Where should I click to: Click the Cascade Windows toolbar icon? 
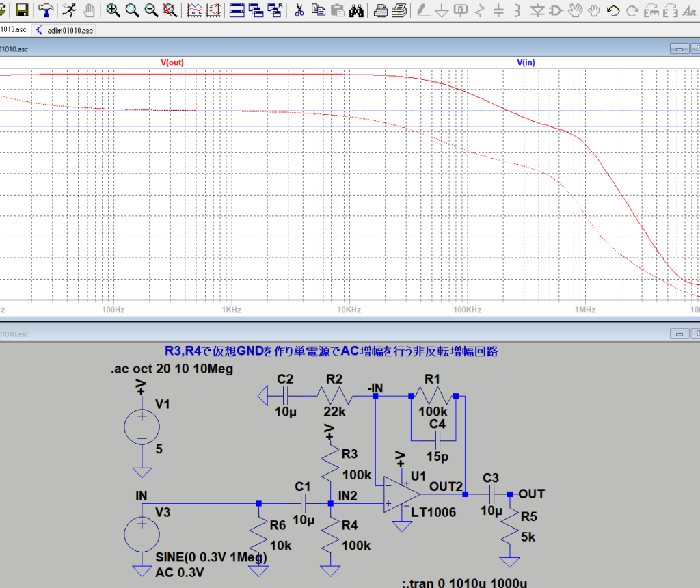point(257,10)
